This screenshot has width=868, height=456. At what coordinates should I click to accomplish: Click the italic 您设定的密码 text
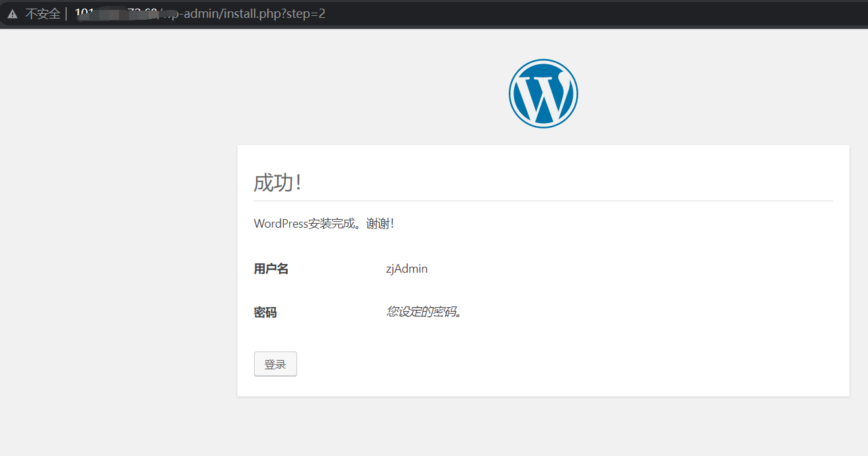click(x=423, y=312)
